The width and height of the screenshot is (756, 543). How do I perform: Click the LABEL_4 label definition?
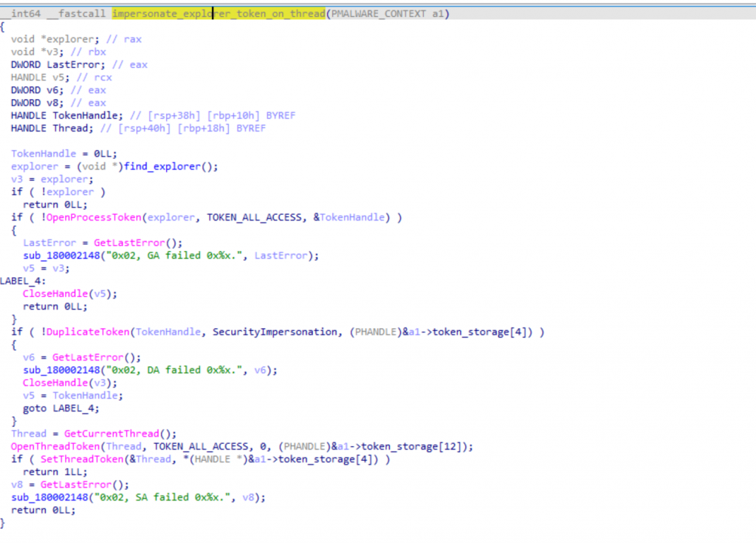pyautogui.click(x=20, y=281)
